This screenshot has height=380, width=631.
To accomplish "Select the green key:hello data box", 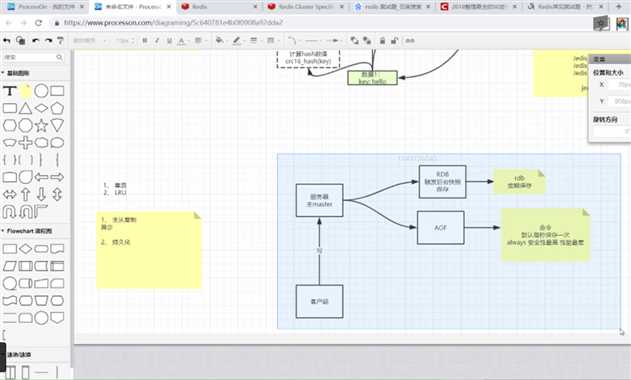I will coord(373,78).
